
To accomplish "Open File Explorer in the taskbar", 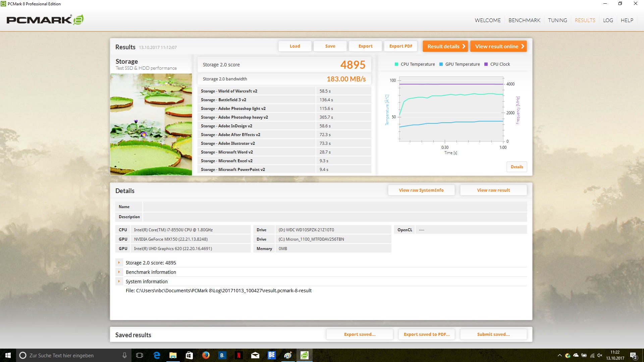I will point(173,355).
